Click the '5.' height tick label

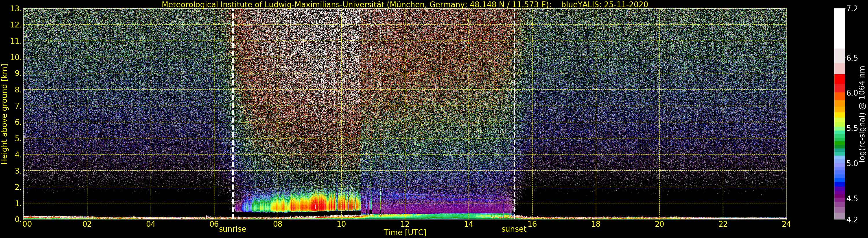pos(18,138)
